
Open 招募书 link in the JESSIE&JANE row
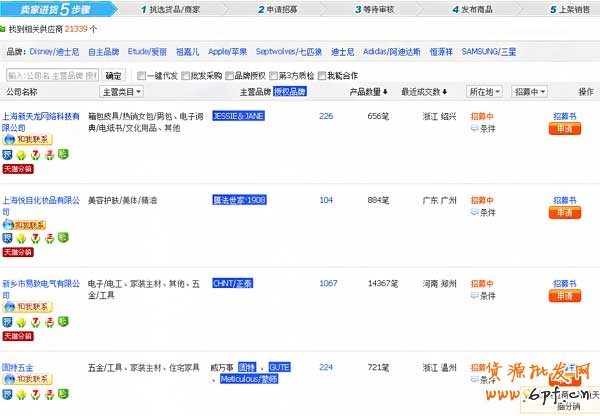point(564,116)
